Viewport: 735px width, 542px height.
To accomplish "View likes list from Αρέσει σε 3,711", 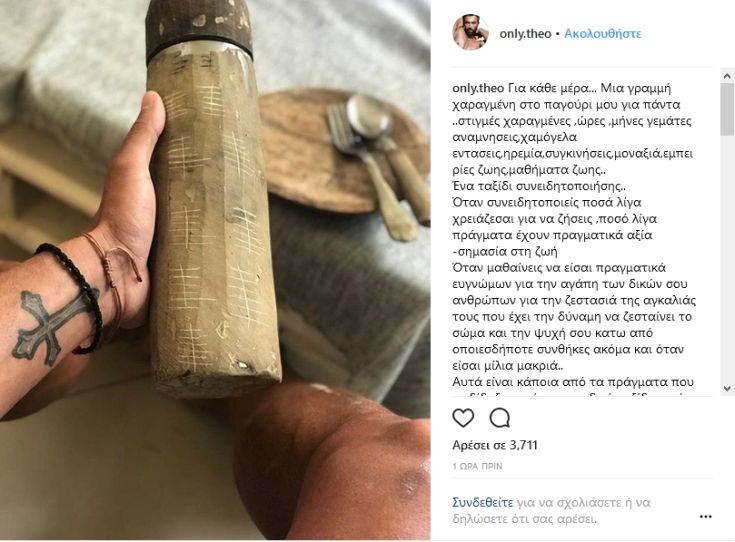I will tap(495, 445).
